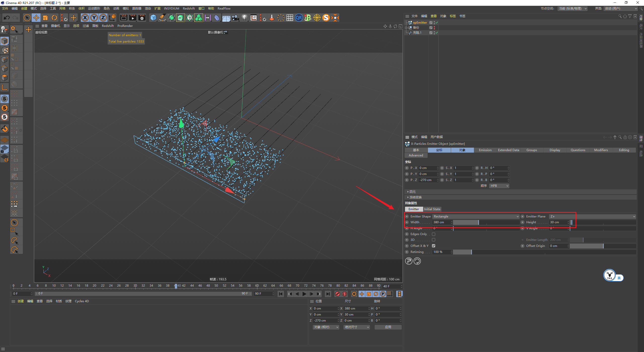Select the Scale tool icon

click(x=45, y=18)
